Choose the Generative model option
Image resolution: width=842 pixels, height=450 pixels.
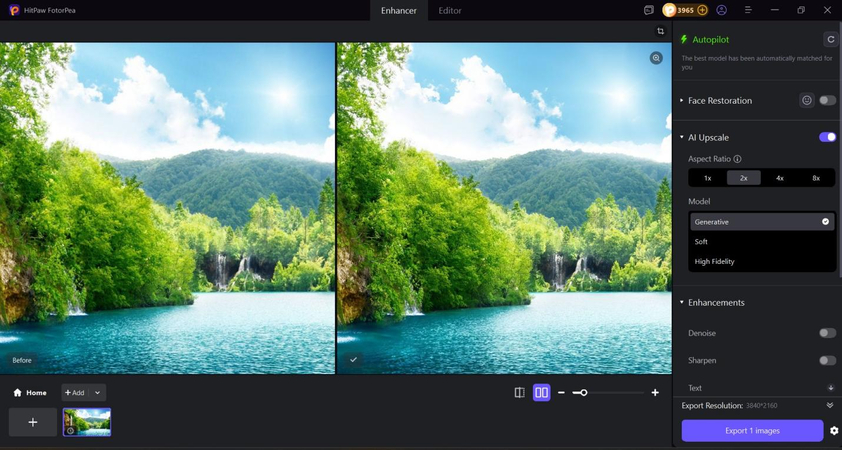[762, 222]
